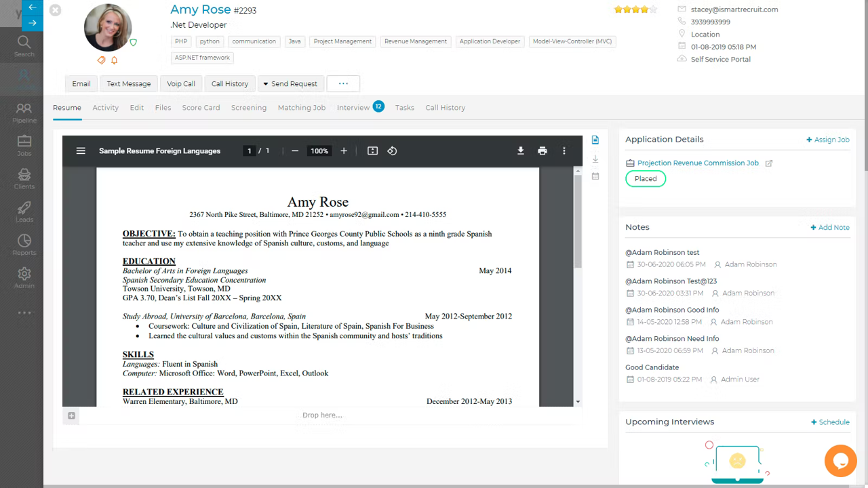Open the Interview tab
868x488 pixels.
point(353,108)
